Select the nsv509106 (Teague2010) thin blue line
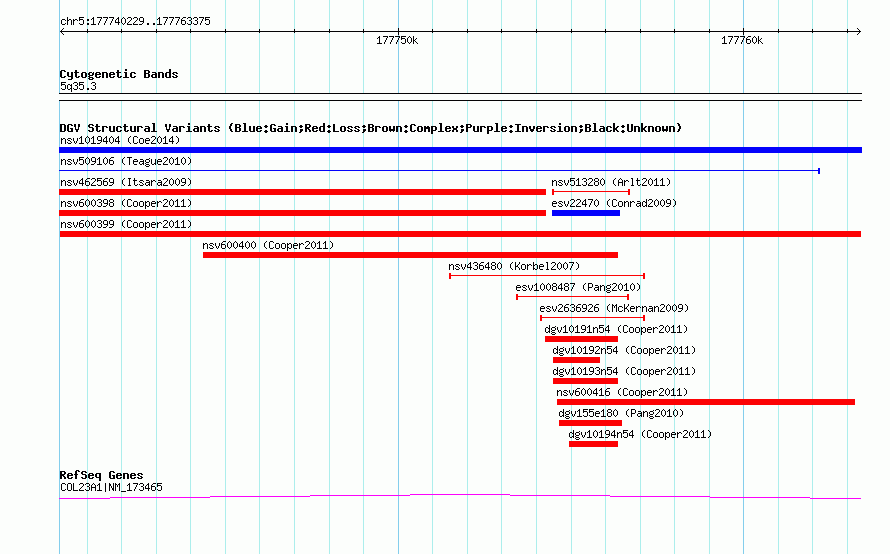 439,170
